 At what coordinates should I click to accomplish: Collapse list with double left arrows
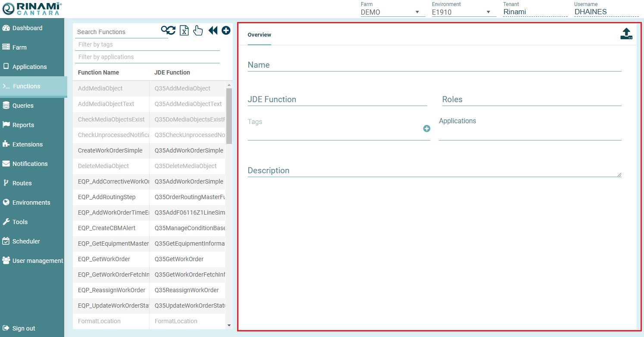pos(213,30)
